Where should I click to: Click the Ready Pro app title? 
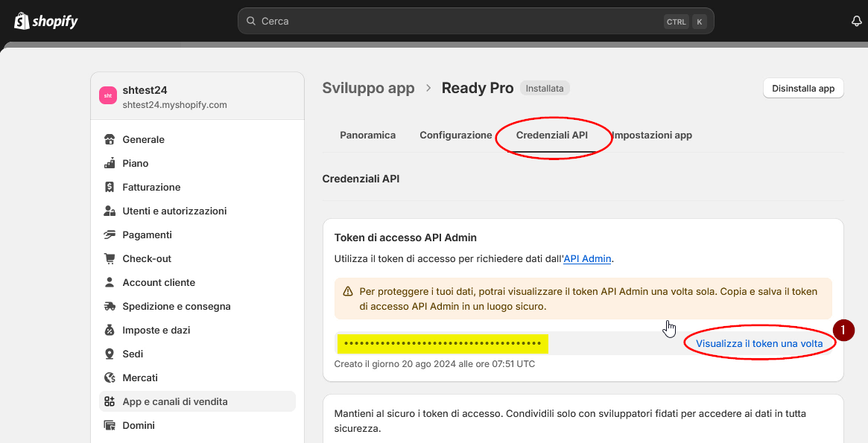[x=478, y=88]
